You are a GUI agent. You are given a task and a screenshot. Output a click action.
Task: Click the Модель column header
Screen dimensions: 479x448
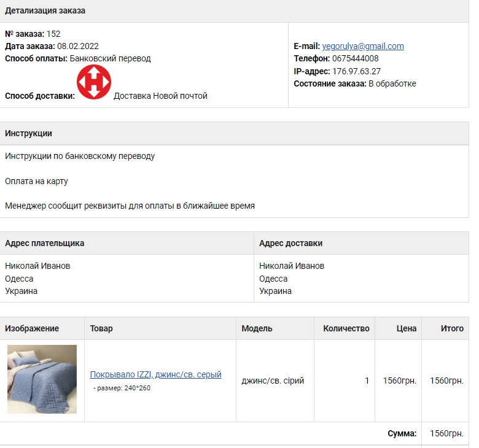257,328
